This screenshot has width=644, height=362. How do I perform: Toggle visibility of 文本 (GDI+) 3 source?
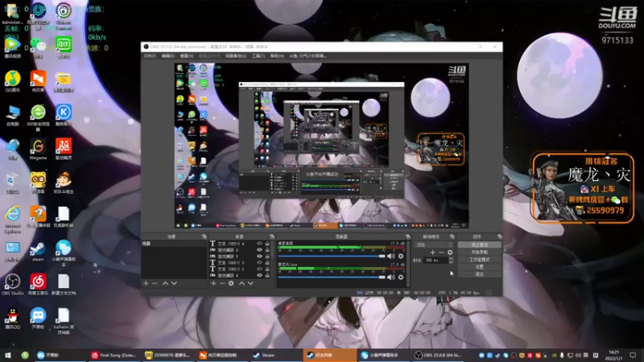[259, 263]
